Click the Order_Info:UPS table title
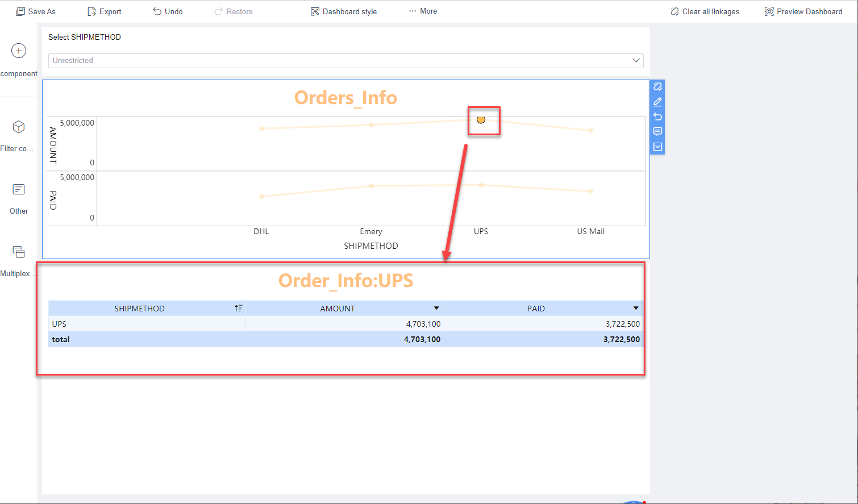This screenshot has height=504, width=858. (x=345, y=281)
